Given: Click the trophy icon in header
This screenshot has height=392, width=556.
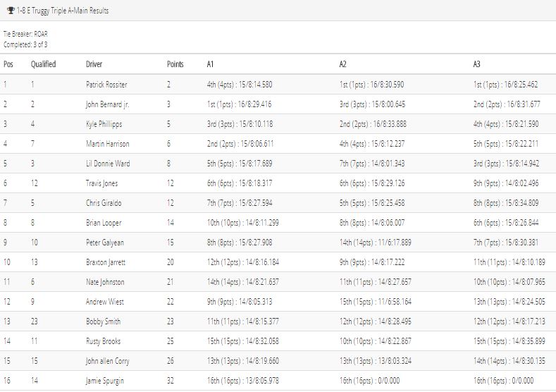Looking at the screenshot, I should 11,11.
